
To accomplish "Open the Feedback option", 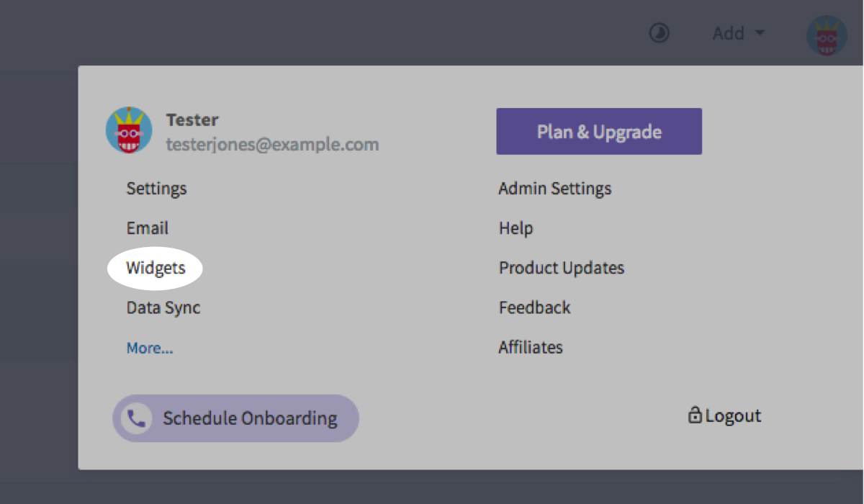I will click(534, 308).
